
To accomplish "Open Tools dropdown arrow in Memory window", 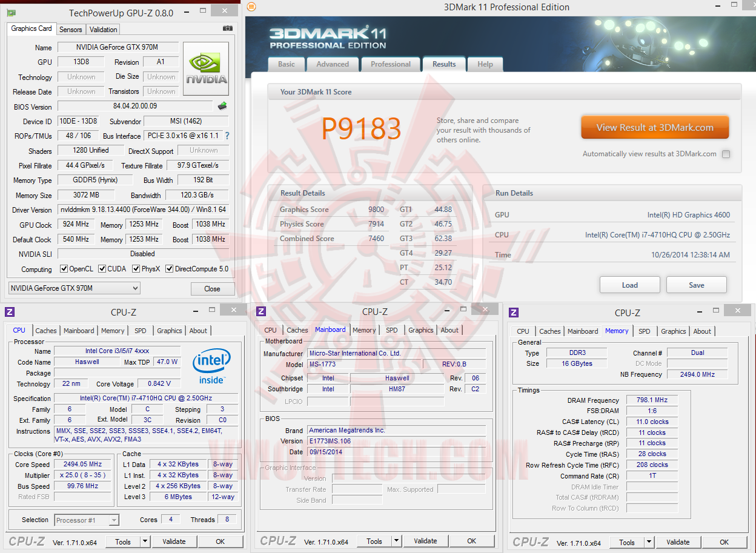I will (649, 542).
